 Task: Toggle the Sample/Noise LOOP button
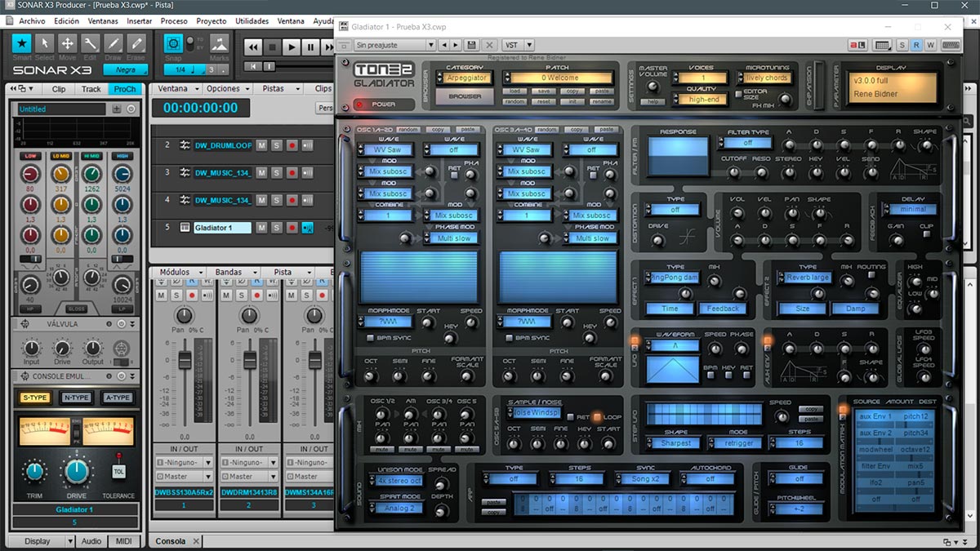click(597, 417)
